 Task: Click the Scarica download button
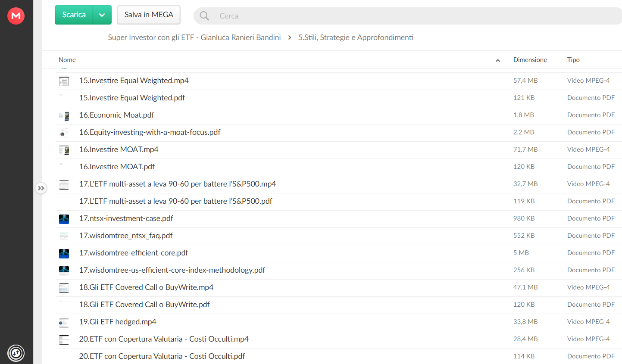click(x=74, y=15)
